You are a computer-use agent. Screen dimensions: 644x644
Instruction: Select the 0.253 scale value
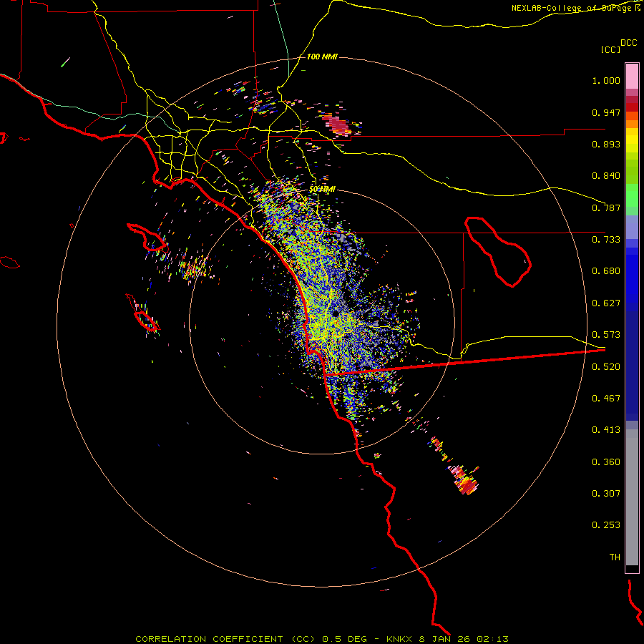pyautogui.click(x=606, y=525)
